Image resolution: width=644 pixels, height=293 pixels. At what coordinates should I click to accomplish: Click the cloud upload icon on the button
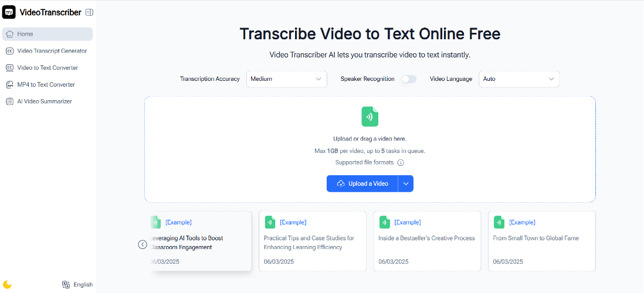click(x=341, y=184)
